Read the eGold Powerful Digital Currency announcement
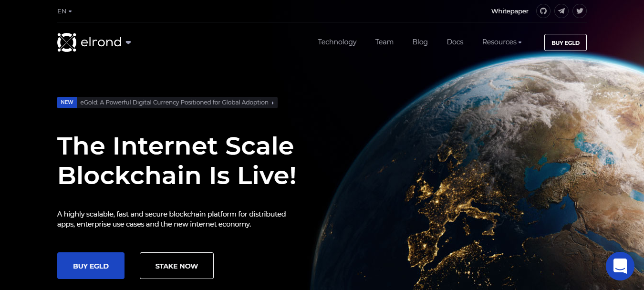644x290 pixels. 174,103
